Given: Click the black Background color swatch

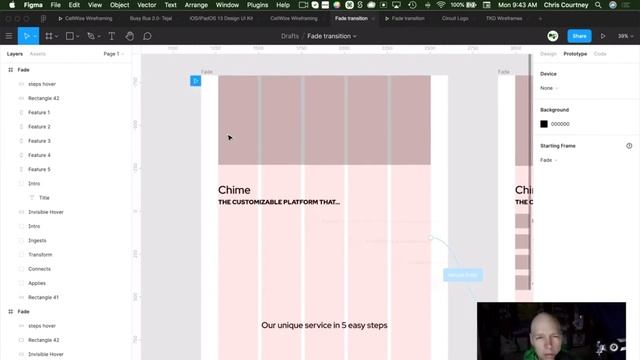Looking at the screenshot, I should click(x=544, y=124).
